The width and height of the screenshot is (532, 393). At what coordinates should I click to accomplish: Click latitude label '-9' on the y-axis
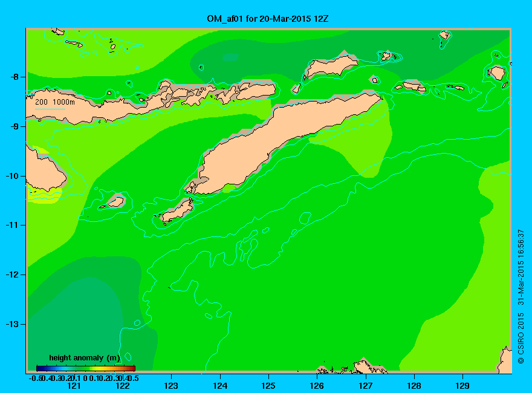(15, 126)
